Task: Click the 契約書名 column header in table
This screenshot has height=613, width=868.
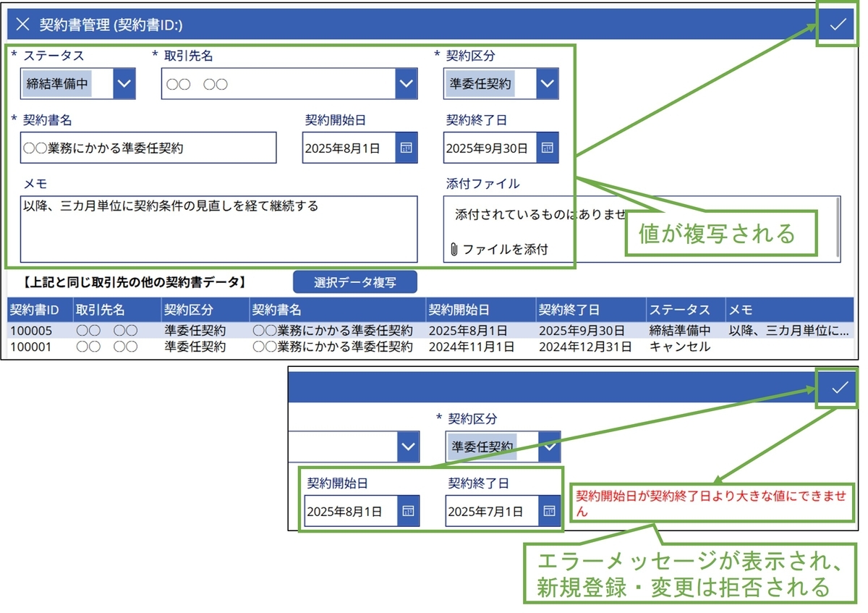Action: [338, 310]
